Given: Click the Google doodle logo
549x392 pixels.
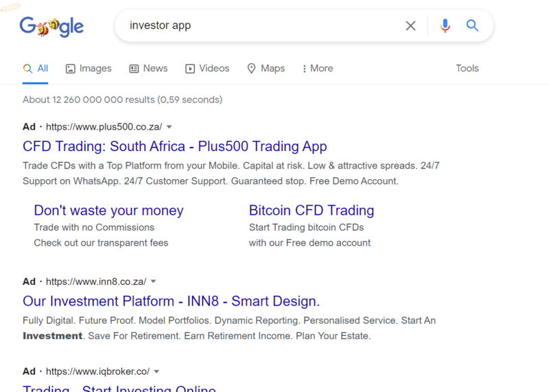Looking at the screenshot, I should [x=51, y=27].
